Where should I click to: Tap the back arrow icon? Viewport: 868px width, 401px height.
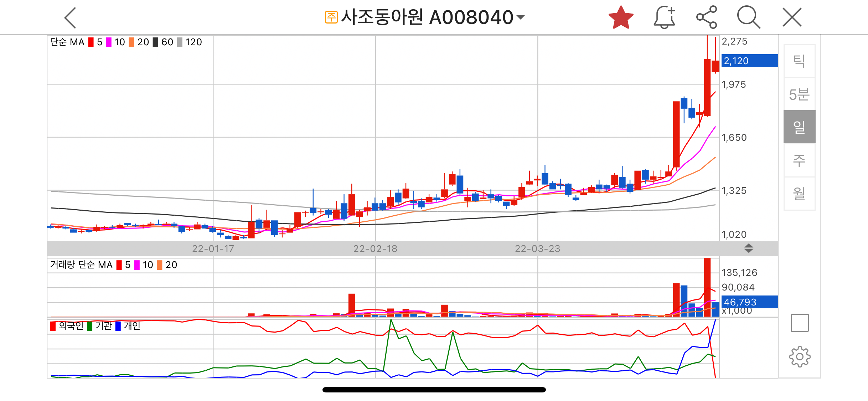click(x=71, y=17)
